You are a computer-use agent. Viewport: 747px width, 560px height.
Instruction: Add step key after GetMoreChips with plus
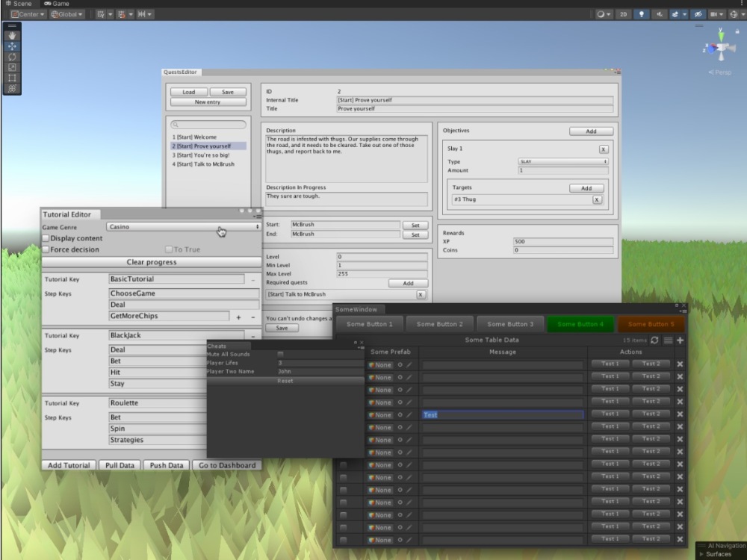(239, 317)
